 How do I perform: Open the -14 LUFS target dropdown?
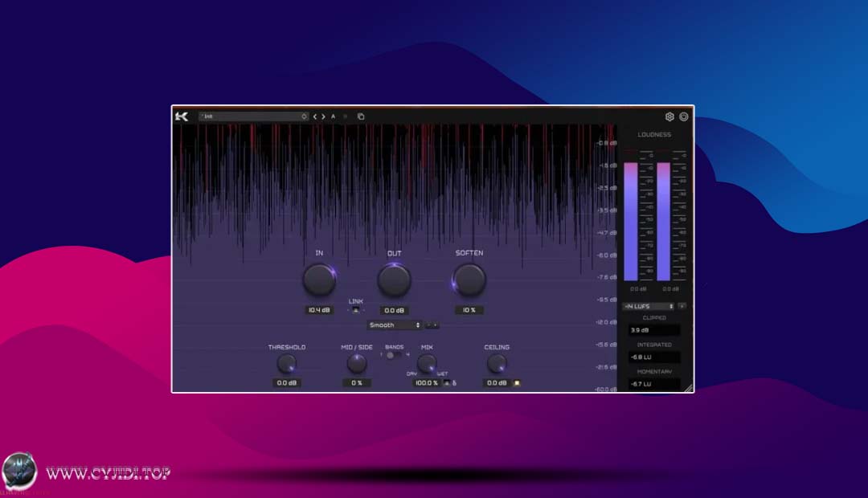[x=648, y=306]
